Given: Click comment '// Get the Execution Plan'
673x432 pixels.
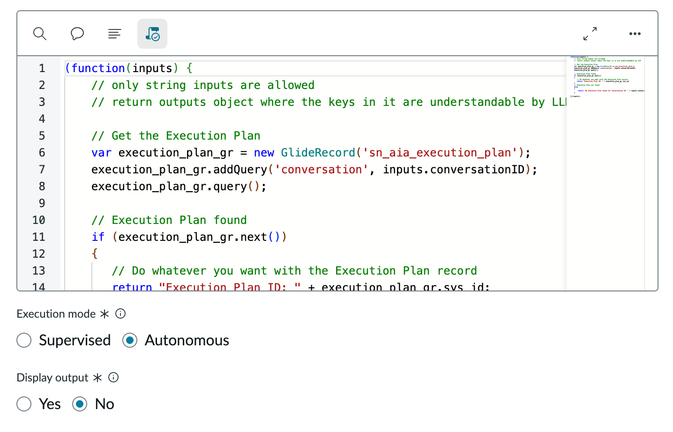Looking at the screenshot, I should [176, 136].
